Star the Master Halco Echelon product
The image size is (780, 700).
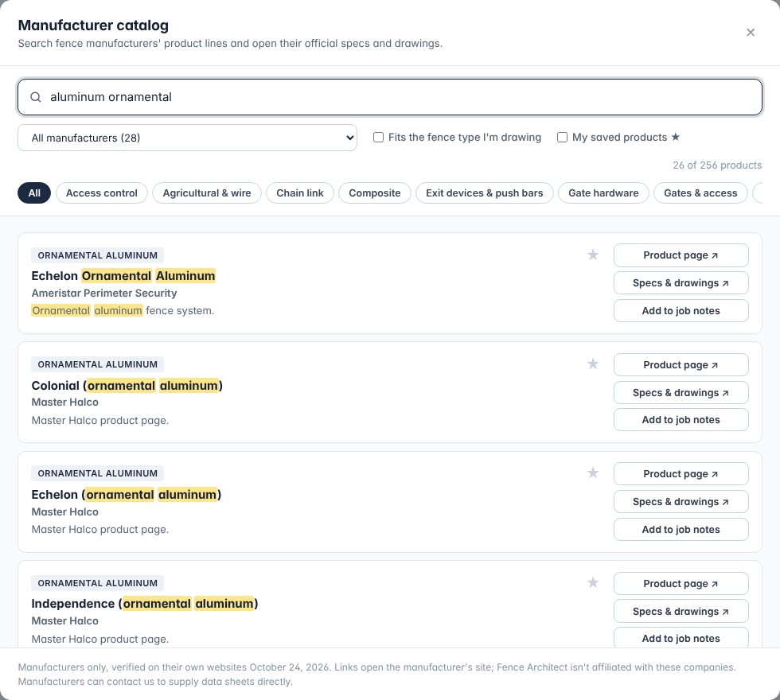coord(592,472)
